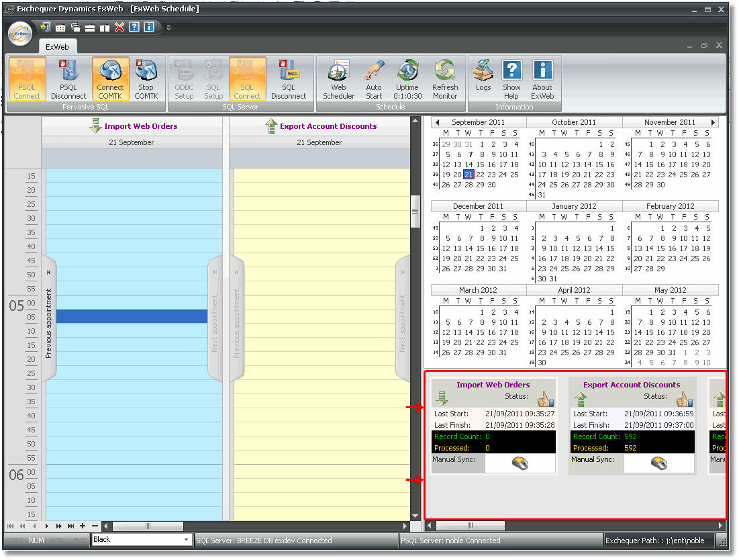Screen dimensions: 739x560
Task: Click Previous appointment tab in Import Web Orders
Action: (48, 318)
